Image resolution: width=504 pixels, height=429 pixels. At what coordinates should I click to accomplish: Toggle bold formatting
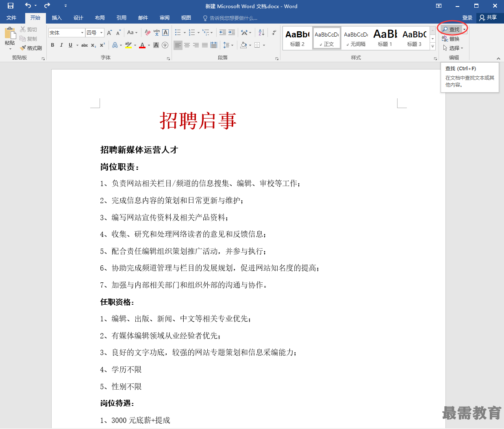click(52, 45)
